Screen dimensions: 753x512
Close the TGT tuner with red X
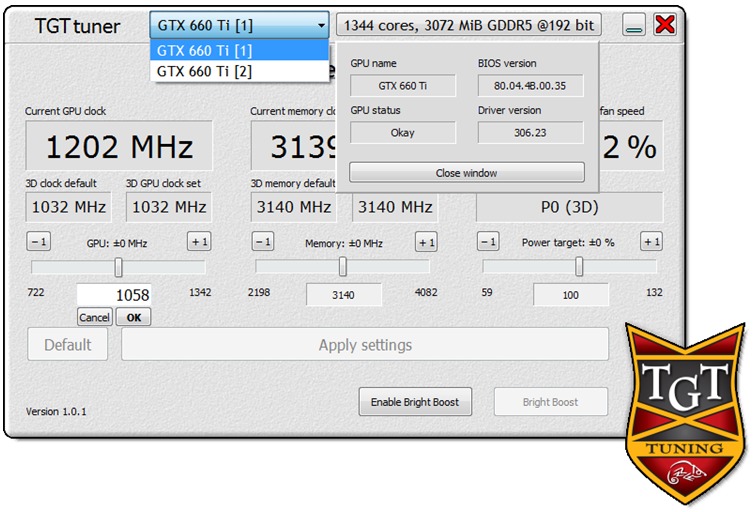click(665, 25)
